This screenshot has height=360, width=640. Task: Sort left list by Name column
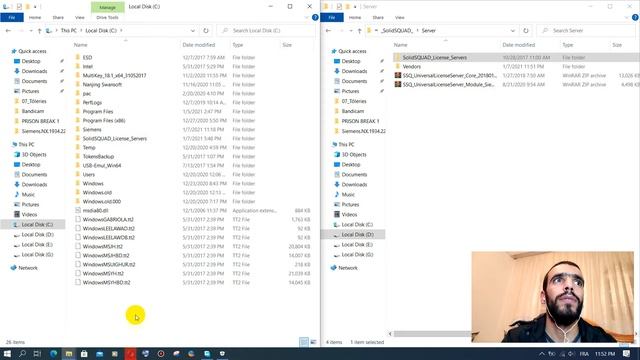80,45
